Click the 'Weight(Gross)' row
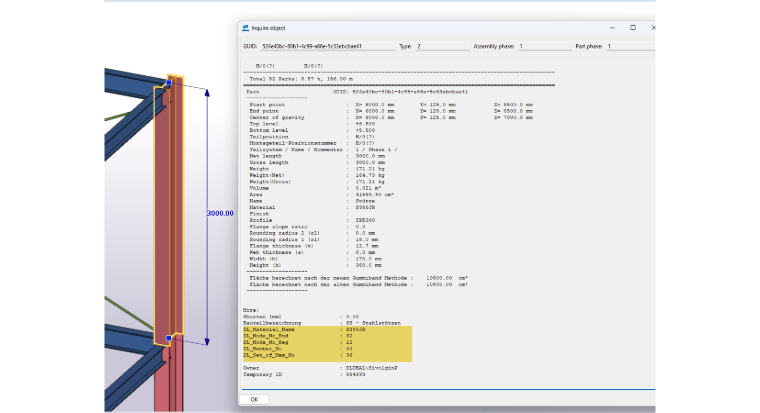 317,182
